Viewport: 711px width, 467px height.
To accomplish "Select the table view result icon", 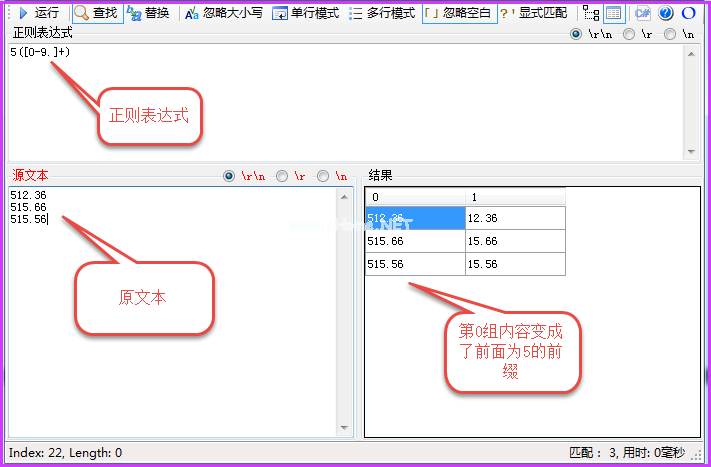I will (614, 13).
